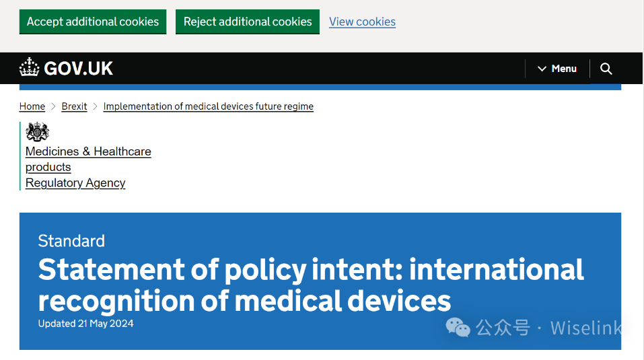Open the Menu label in the header
Image resolution: width=644 pixels, height=360 pixels.
564,69
